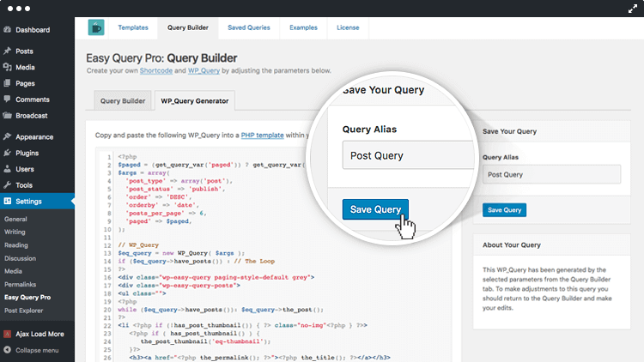The width and height of the screenshot is (644, 362).
Task: Open Post Explorer submenu item
Action: [x=23, y=311]
